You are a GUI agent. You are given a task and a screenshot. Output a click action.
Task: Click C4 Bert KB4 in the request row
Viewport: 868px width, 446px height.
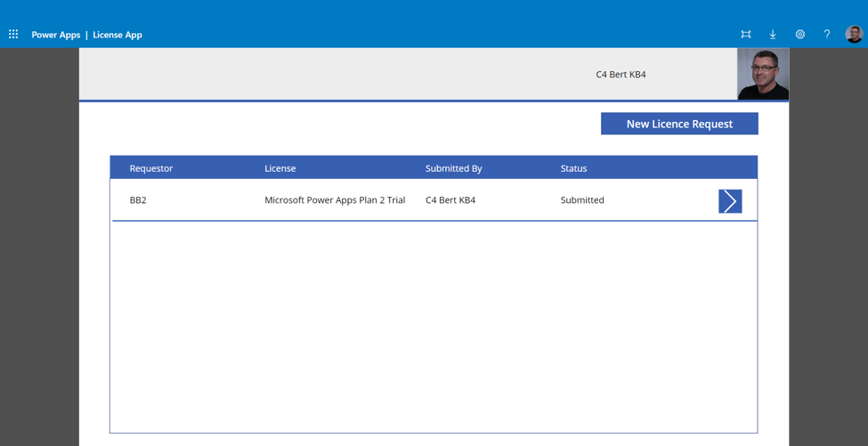point(450,200)
